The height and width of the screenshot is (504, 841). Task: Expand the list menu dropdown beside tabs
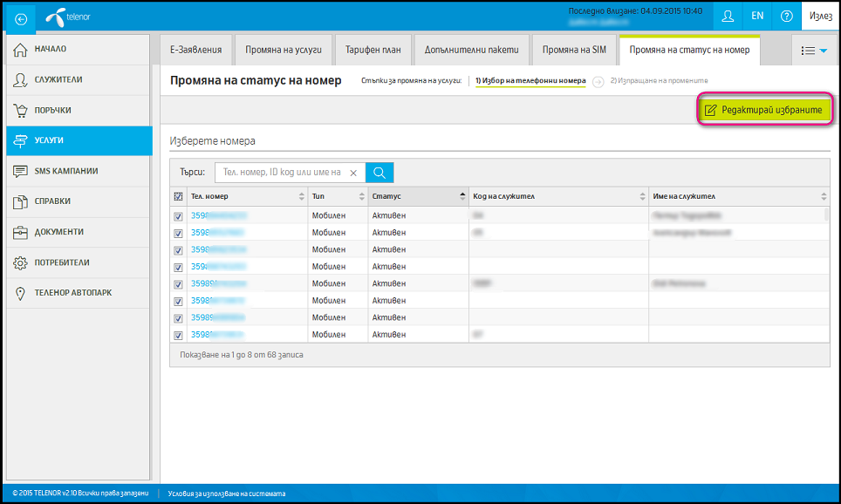[x=814, y=51]
